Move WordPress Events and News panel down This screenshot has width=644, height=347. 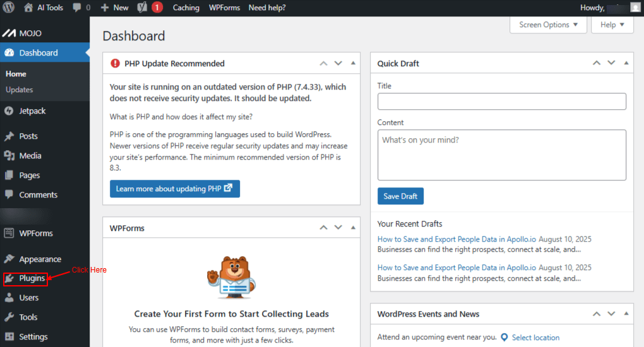611,314
